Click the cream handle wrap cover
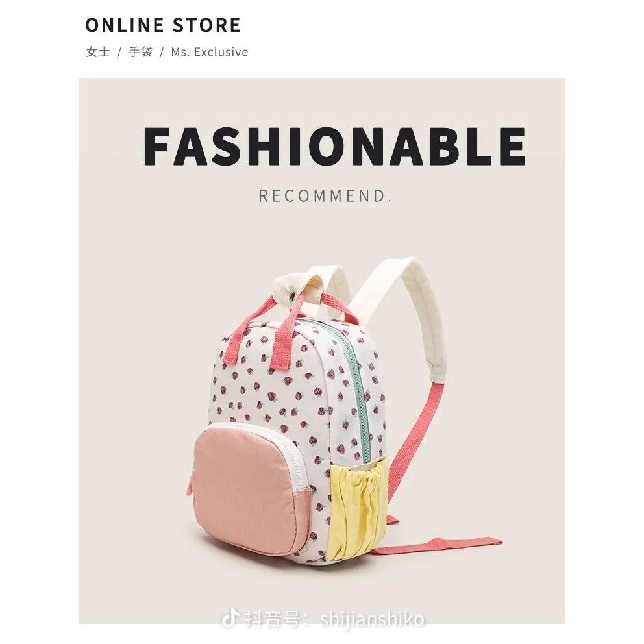Viewport: 644px width, 644px height. (293, 284)
